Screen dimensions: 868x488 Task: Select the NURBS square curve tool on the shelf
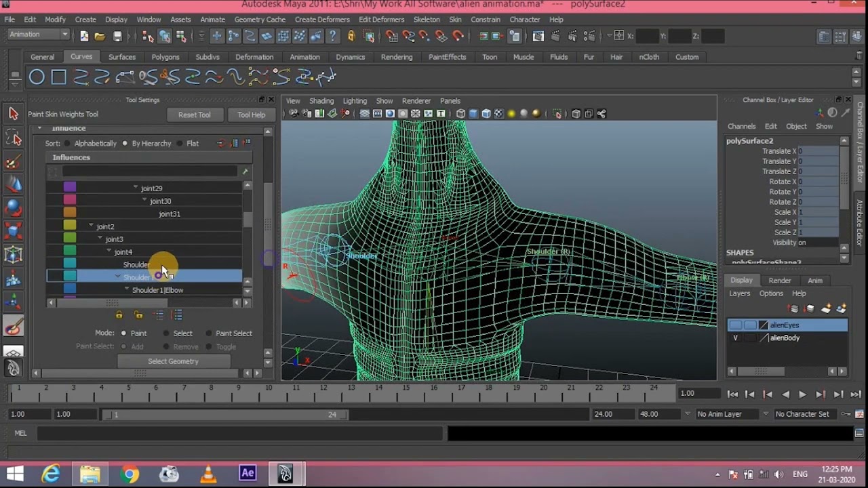tap(59, 77)
